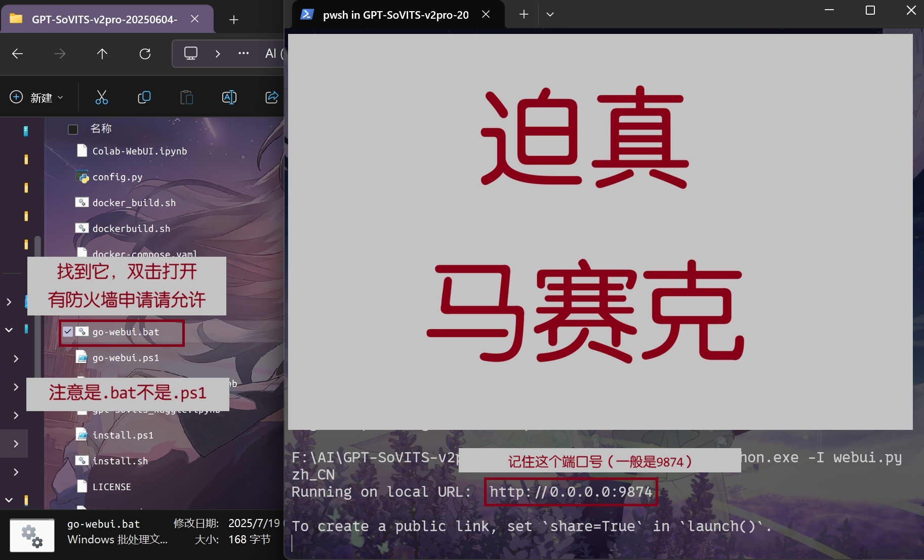The height and width of the screenshot is (560, 924).
Task: Select the pwsh terminal tab
Action: coord(395,15)
